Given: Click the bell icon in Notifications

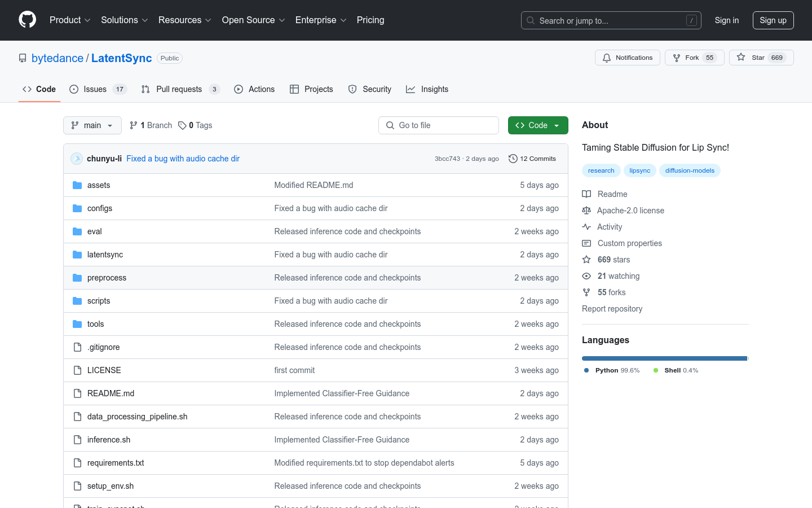Looking at the screenshot, I should 607,58.
